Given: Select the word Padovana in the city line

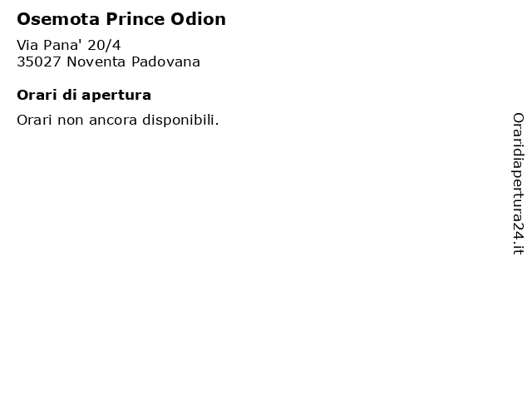Looking at the screenshot, I should (165, 62).
